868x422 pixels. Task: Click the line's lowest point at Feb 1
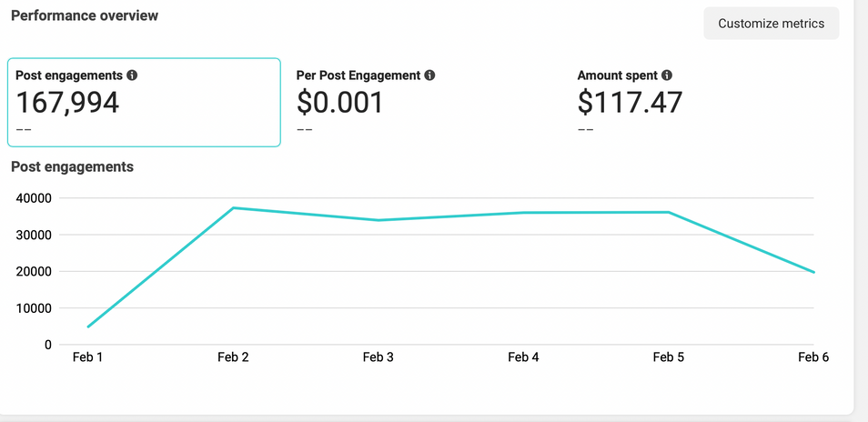tap(88, 327)
